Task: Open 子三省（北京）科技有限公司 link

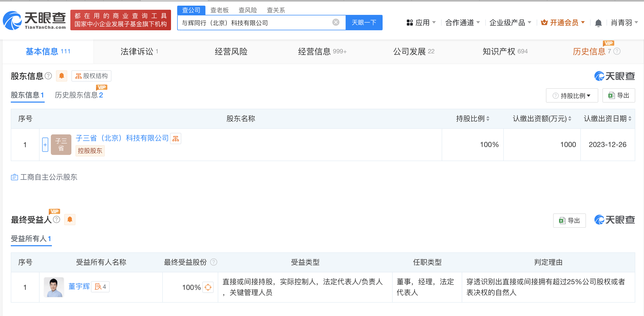Action: [x=122, y=138]
